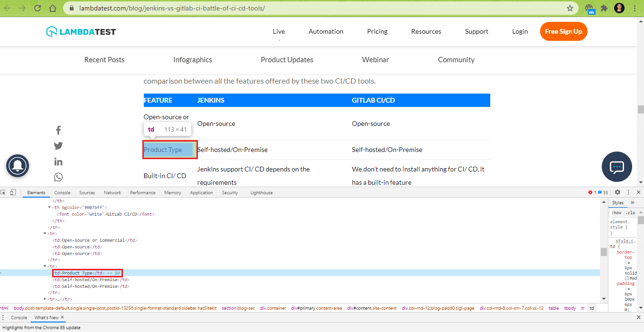This screenshot has height=332, width=644.
Task: Collapse the highlighted tr element in Elements panel
Action: [46, 266]
